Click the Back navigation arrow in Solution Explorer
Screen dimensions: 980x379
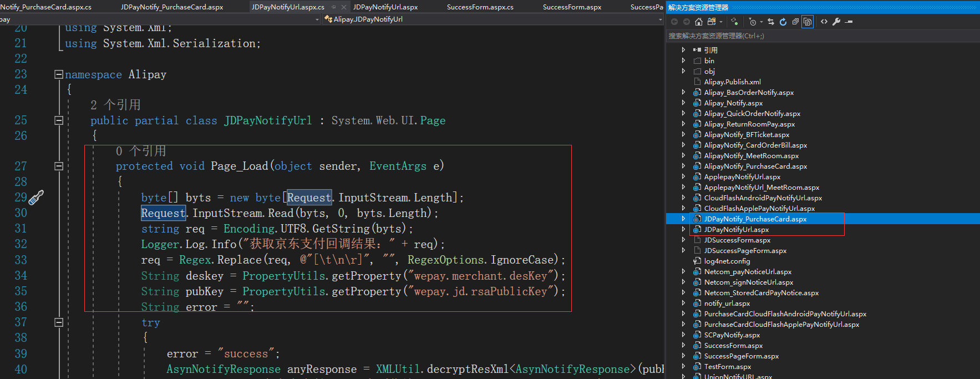coord(674,22)
